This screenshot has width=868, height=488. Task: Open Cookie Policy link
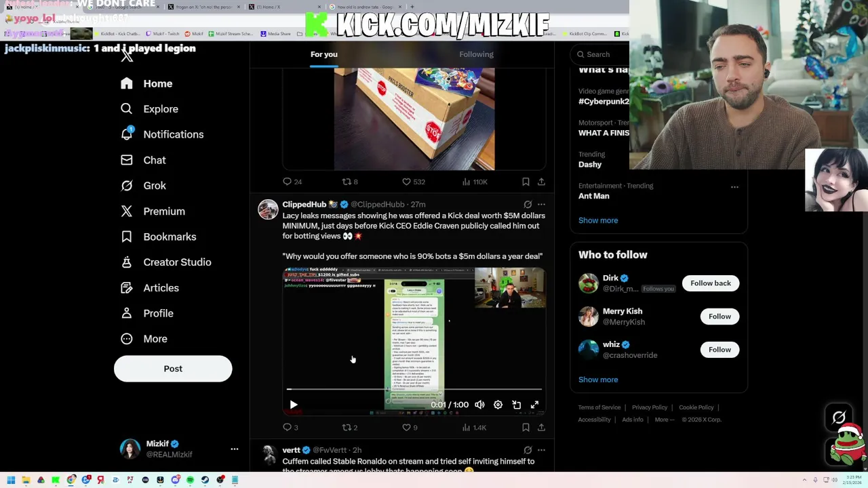pyautogui.click(x=696, y=407)
